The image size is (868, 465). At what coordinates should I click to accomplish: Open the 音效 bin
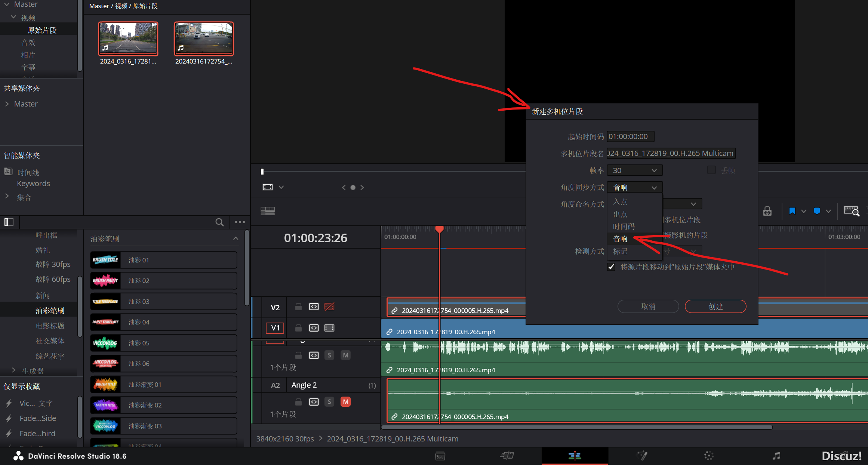point(28,43)
